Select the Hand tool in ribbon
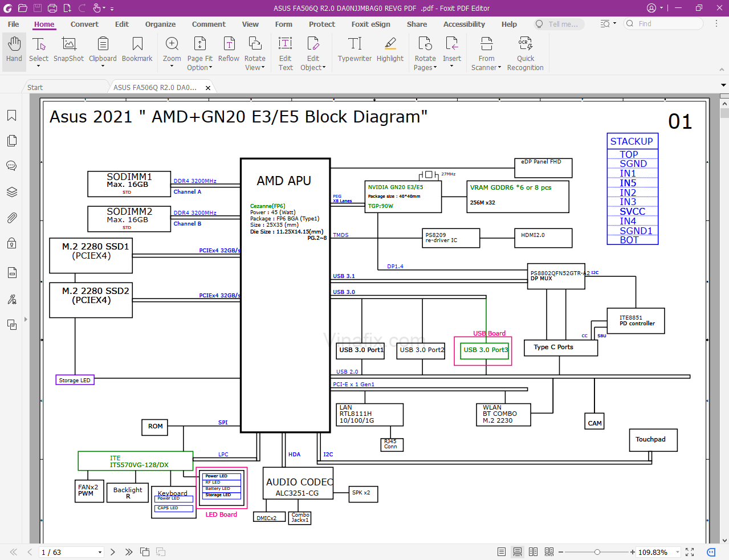 [14, 52]
